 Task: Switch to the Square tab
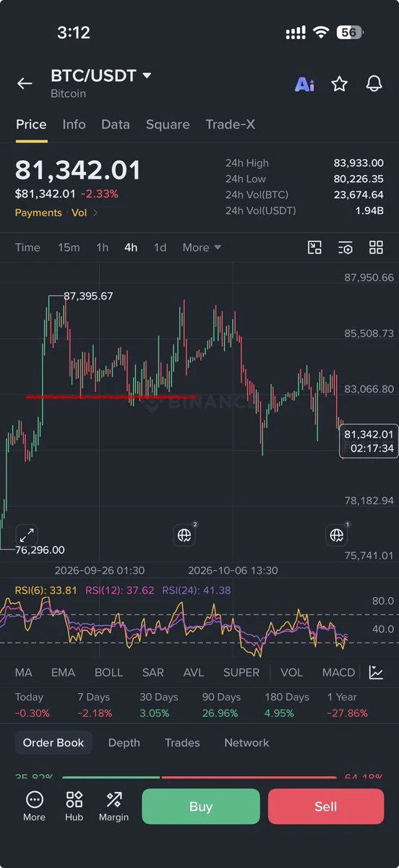coord(168,124)
